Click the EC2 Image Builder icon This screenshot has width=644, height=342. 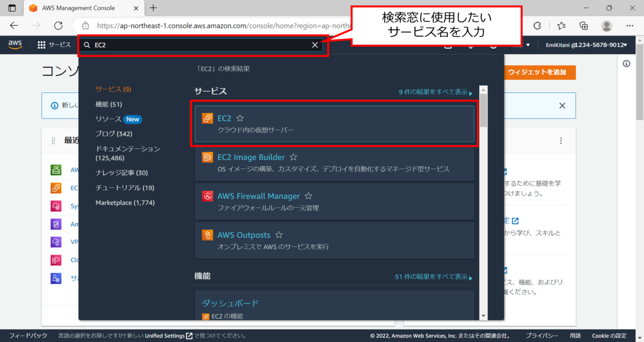pyautogui.click(x=208, y=158)
